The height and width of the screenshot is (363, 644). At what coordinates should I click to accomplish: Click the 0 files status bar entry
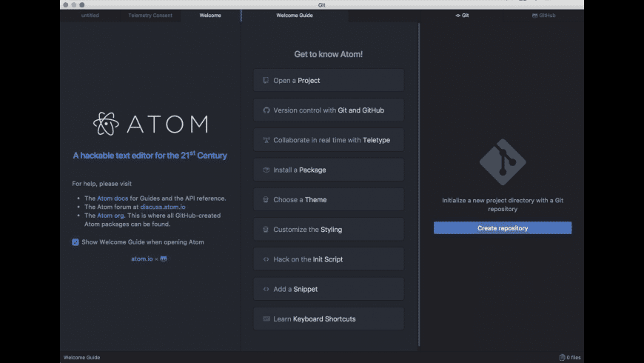pyautogui.click(x=570, y=358)
